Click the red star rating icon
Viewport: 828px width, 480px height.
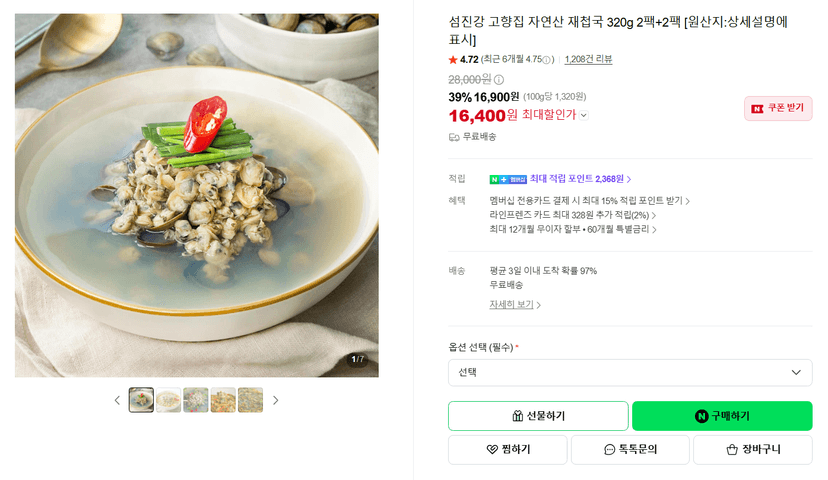click(453, 60)
